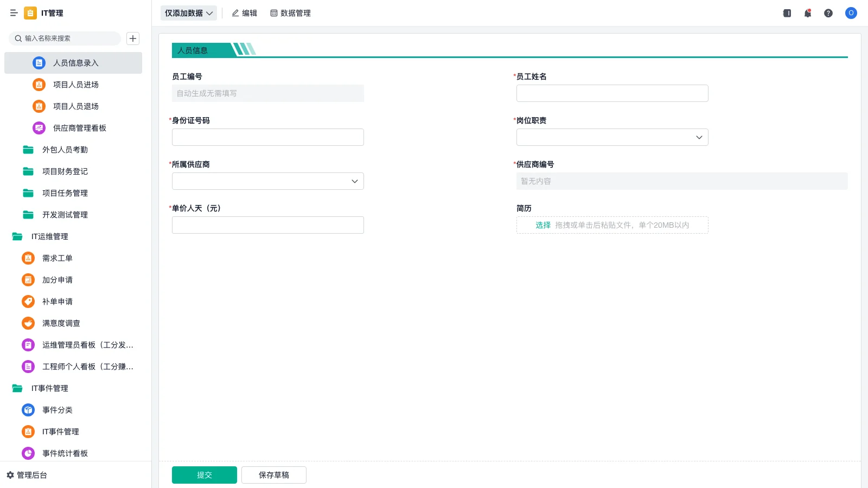Open notifications via the bell icon
Viewport: 868px width, 488px height.
[x=807, y=13]
